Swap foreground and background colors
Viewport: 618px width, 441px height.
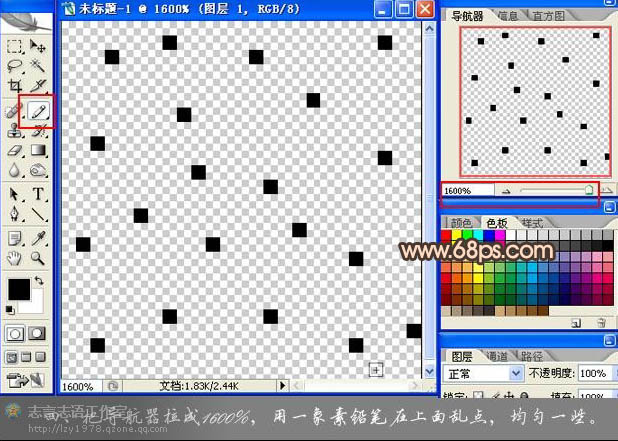click(39, 281)
